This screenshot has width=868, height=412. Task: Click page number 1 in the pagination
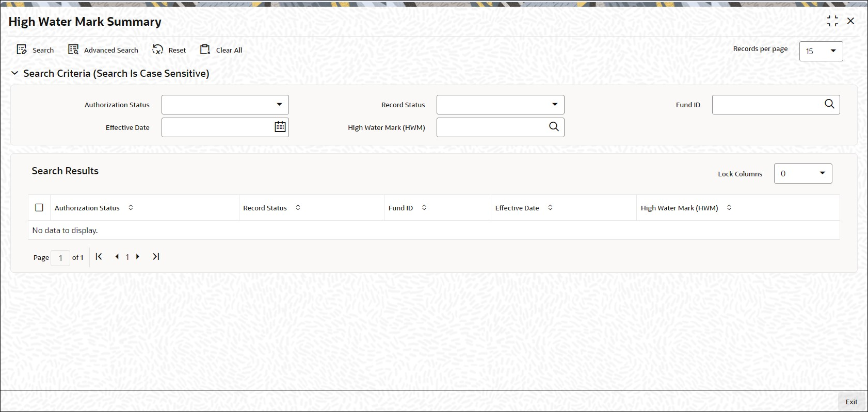[x=127, y=257]
